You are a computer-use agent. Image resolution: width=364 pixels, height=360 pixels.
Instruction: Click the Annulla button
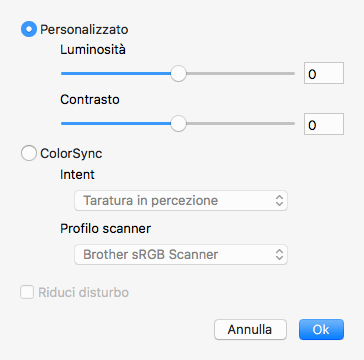tap(250, 330)
